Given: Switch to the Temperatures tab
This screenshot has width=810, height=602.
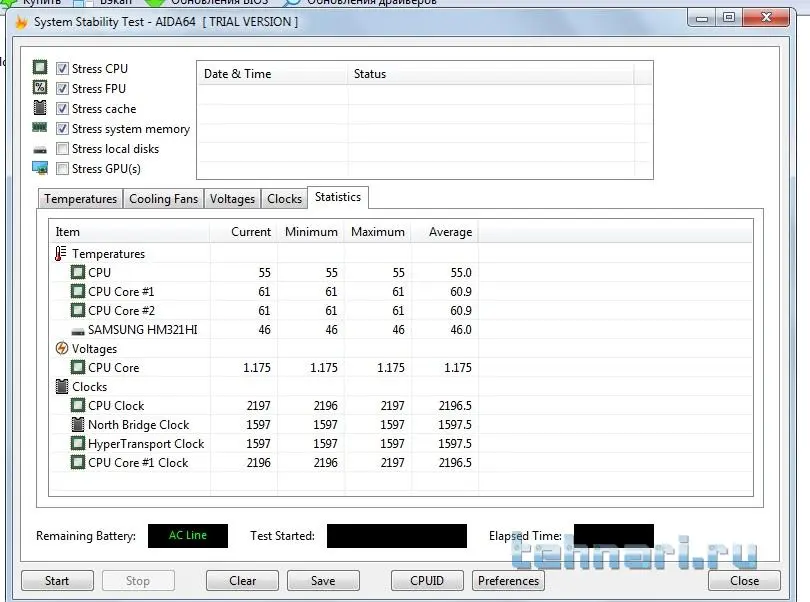Looking at the screenshot, I should (x=81, y=199).
